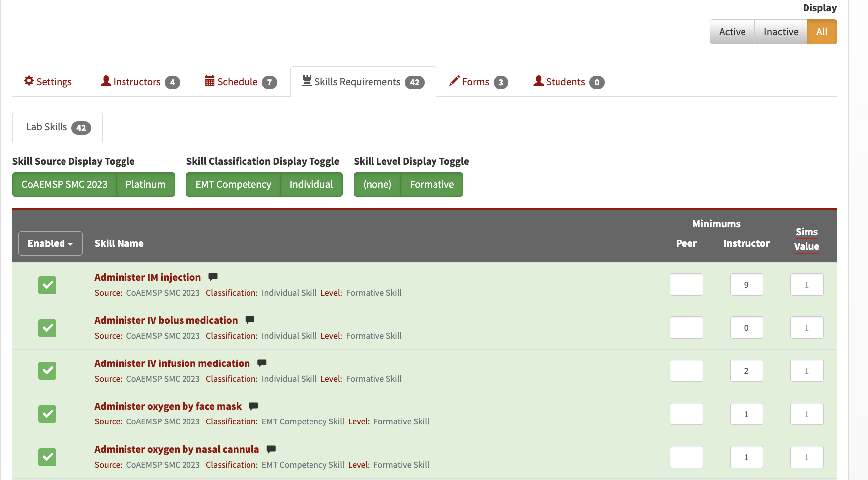The height and width of the screenshot is (480, 868).
Task: Uncheck Administer IM injection enabled checkbox
Action: pos(47,285)
